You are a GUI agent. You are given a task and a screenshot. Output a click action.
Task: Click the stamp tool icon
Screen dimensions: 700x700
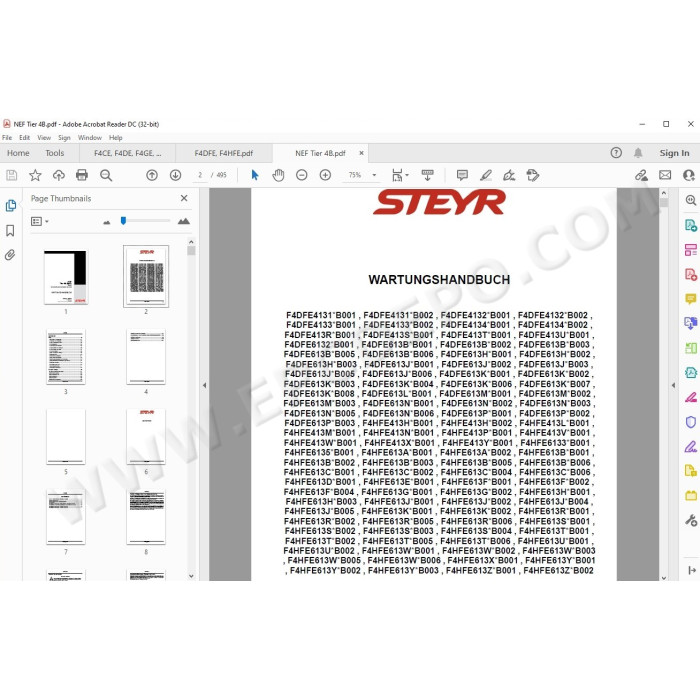(533, 175)
